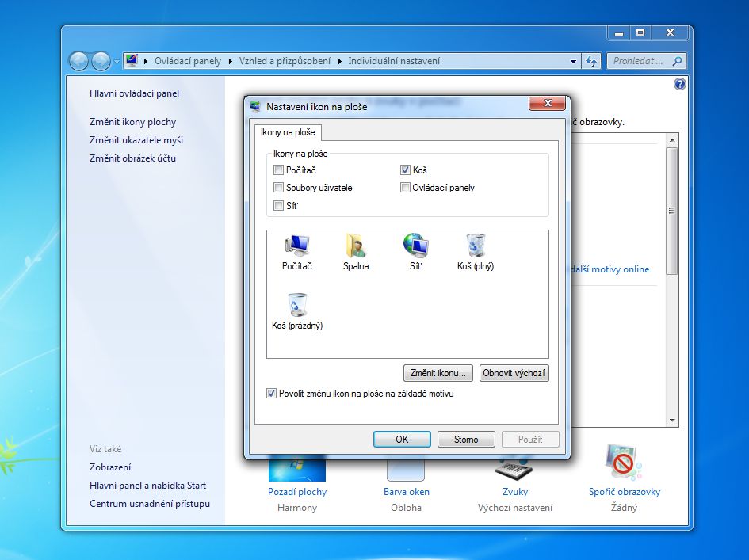
Task: Open the Spořič obrazovky link
Action: [625, 492]
